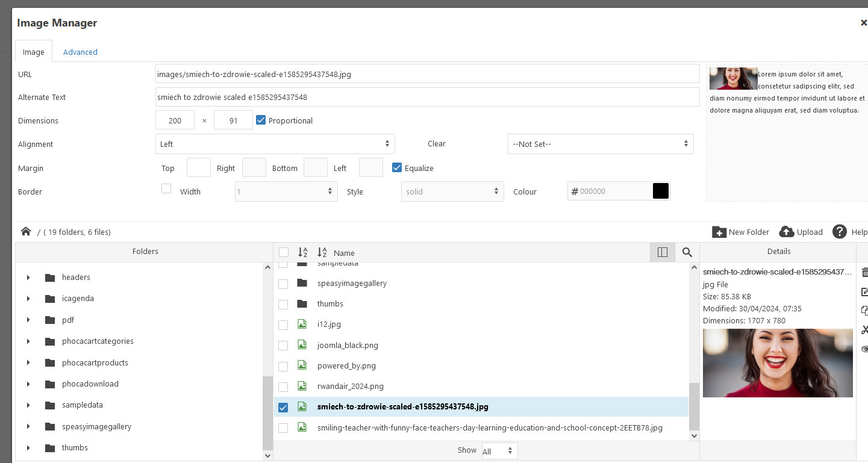Uncheck the Proportional dimensions checkbox
The width and height of the screenshot is (868, 463).
pos(261,120)
